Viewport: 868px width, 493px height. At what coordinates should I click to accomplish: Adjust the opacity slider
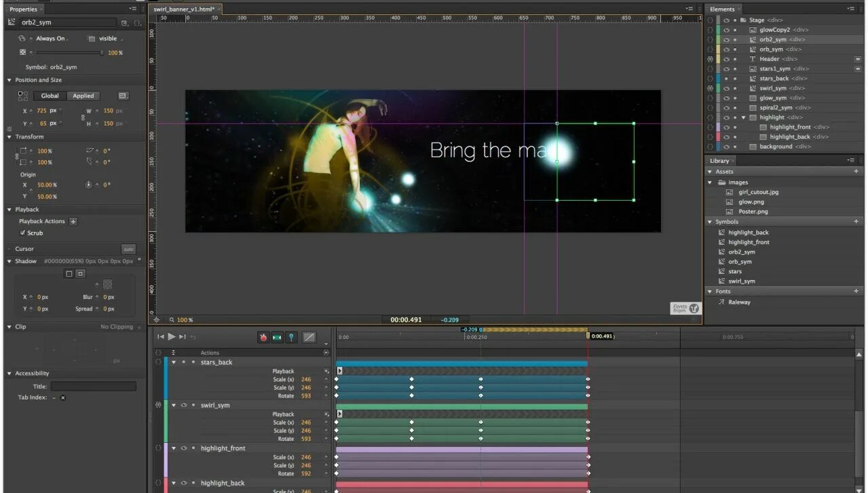pos(69,52)
